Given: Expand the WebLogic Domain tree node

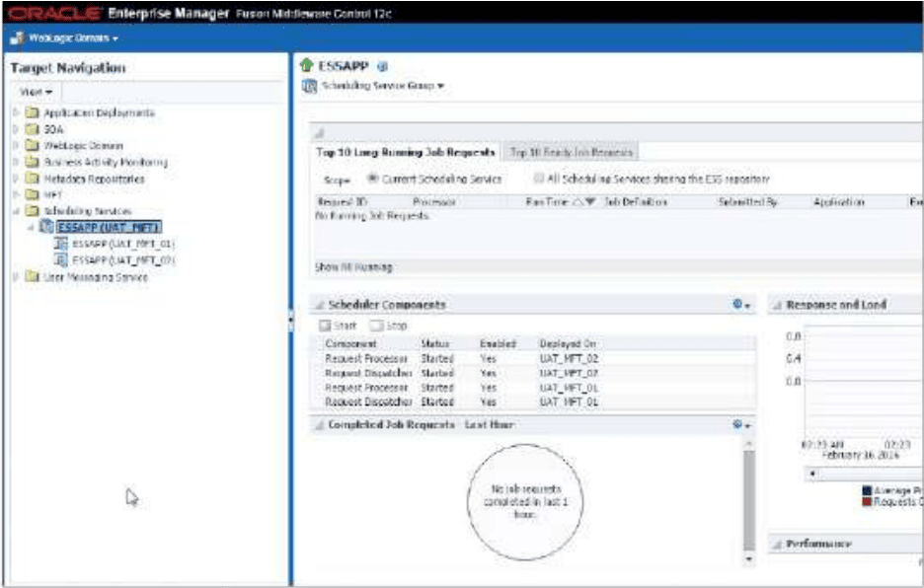Looking at the screenshot, I should (16, 146).
